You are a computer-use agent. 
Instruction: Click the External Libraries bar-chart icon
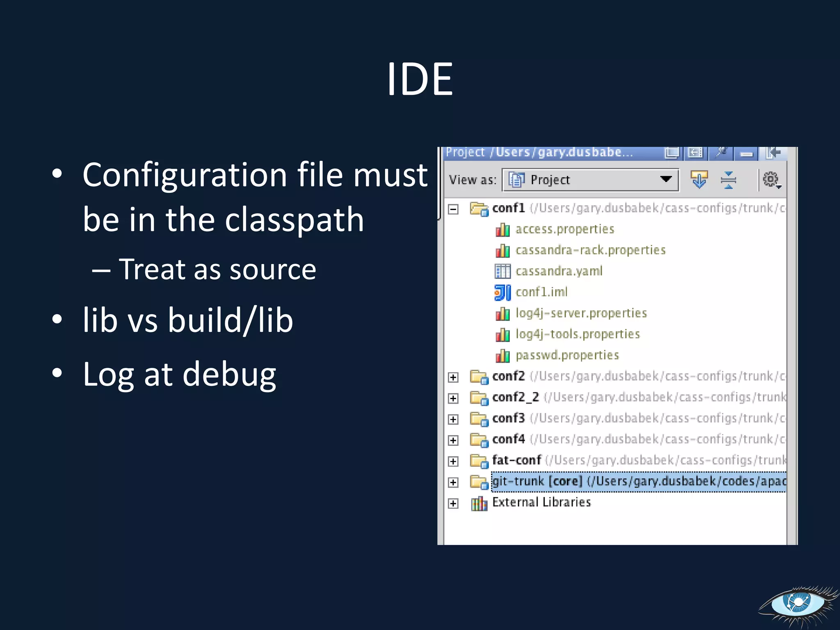(479, 503)
